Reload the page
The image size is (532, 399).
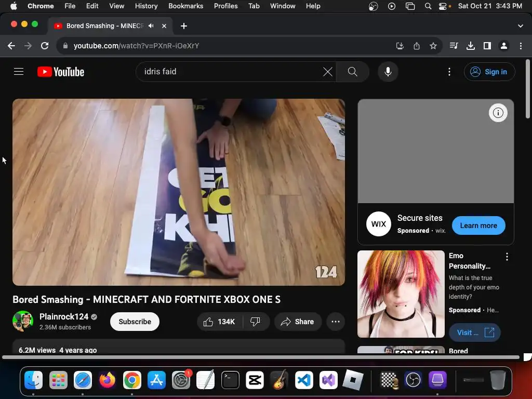pos(45,46)
